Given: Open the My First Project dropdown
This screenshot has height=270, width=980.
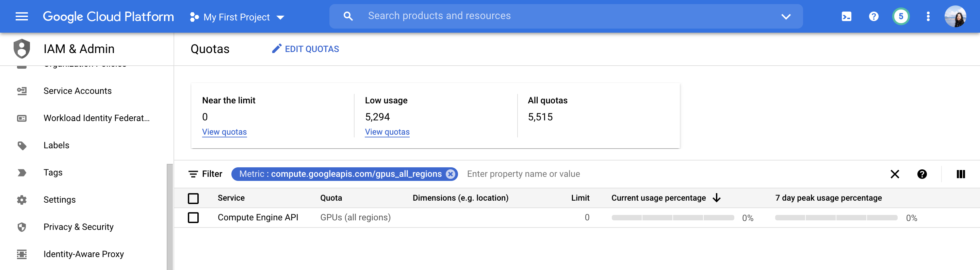Looking at the screenshot, I should [237, 17].
